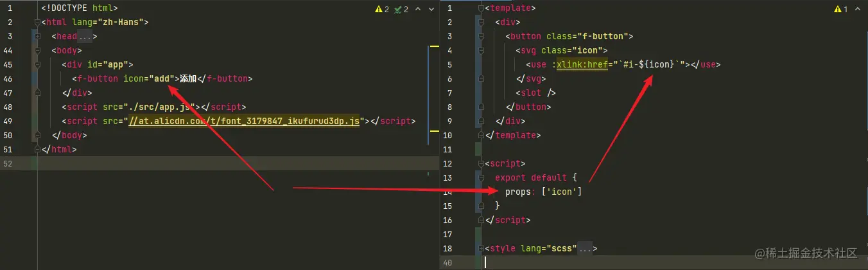Collapse fold marker at closing /div on line 47
The height and width of the screenshot is (270, 868).
coord(37,93)
